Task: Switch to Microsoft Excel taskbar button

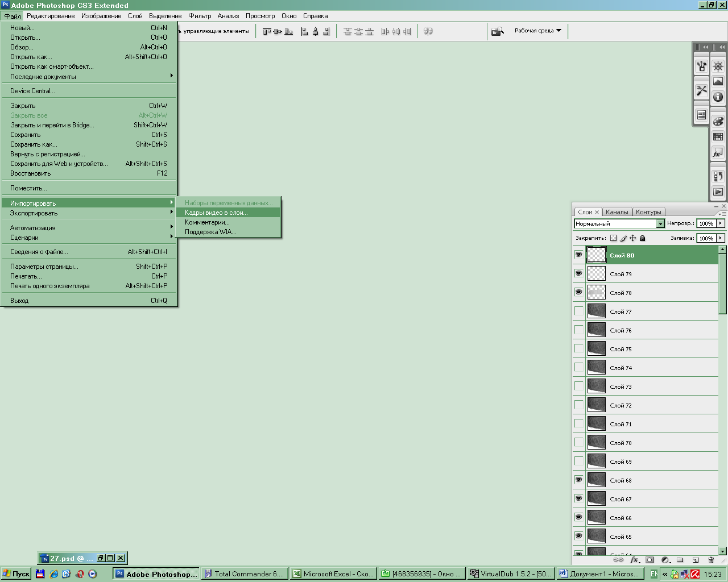Action: 333,574
